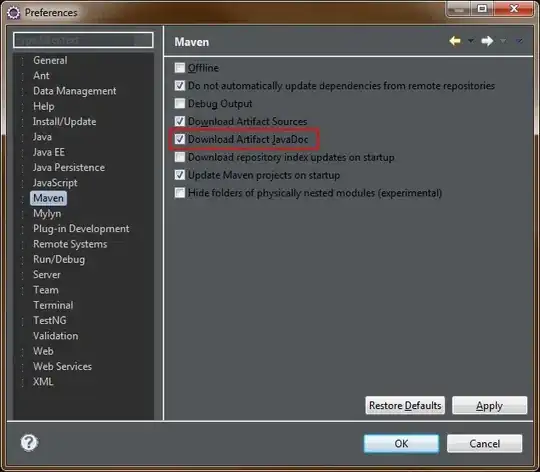Open the back history dropdown arrow
The width and height of the screenshot is (540, 472).
(471, 41)
